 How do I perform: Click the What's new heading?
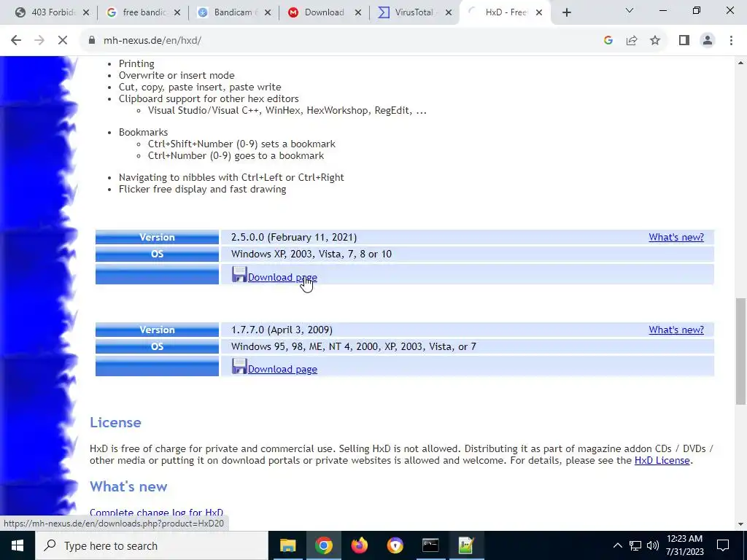pyautogui.click(x=128, y=486)
